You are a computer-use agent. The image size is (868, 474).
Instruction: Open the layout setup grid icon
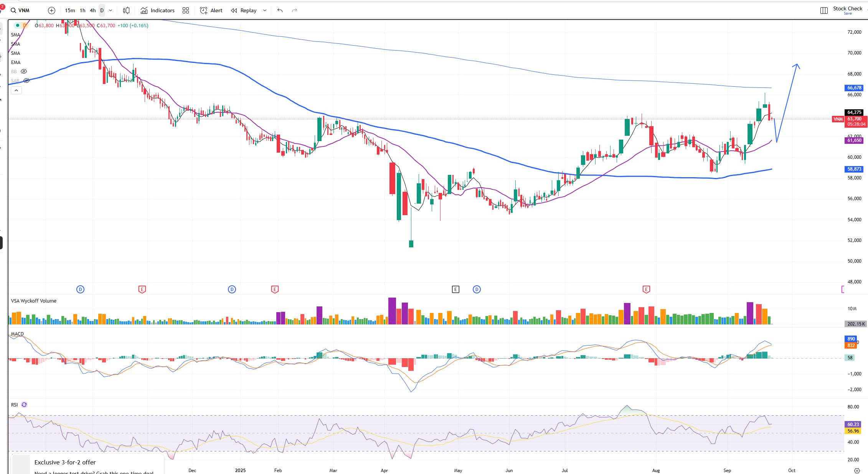coord(186,10)
